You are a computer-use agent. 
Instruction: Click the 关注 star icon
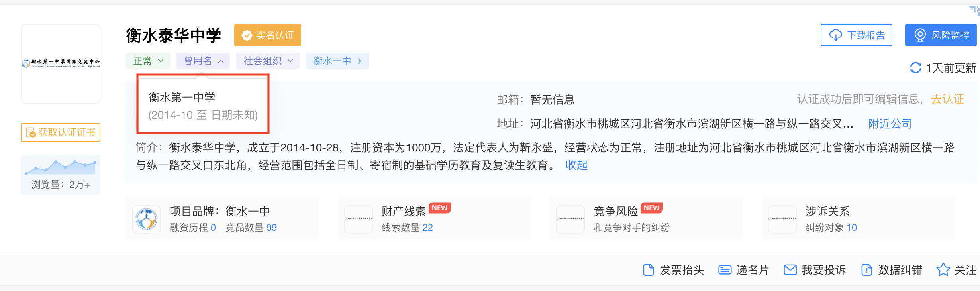click(943, 269)
